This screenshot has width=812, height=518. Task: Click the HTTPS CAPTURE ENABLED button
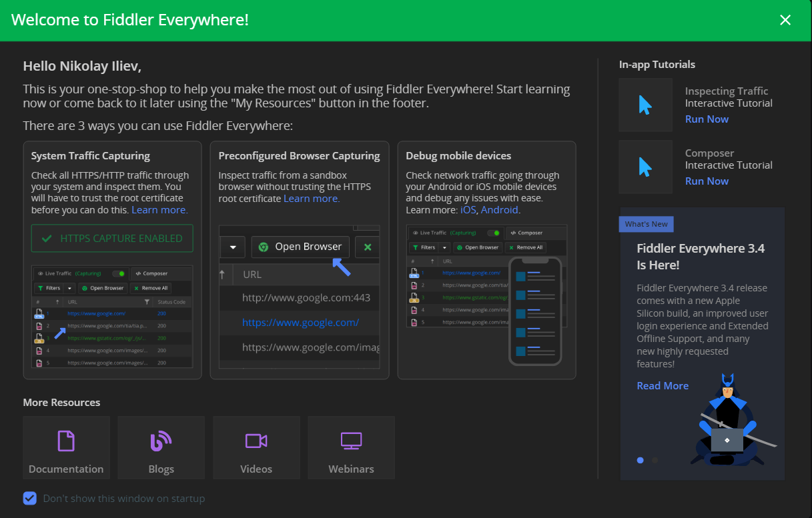coord(112,238)
